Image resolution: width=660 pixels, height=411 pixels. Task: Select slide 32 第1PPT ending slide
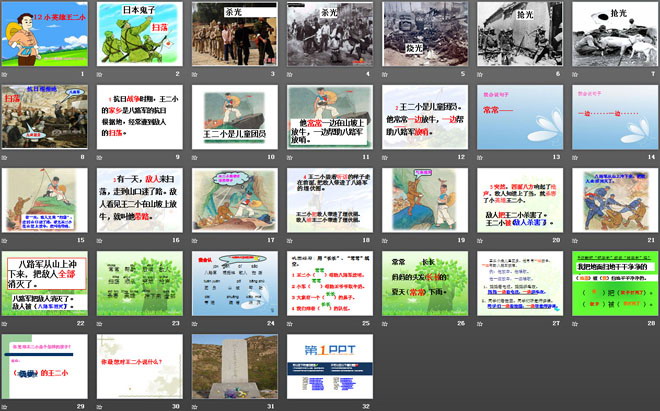click(330, 366)
